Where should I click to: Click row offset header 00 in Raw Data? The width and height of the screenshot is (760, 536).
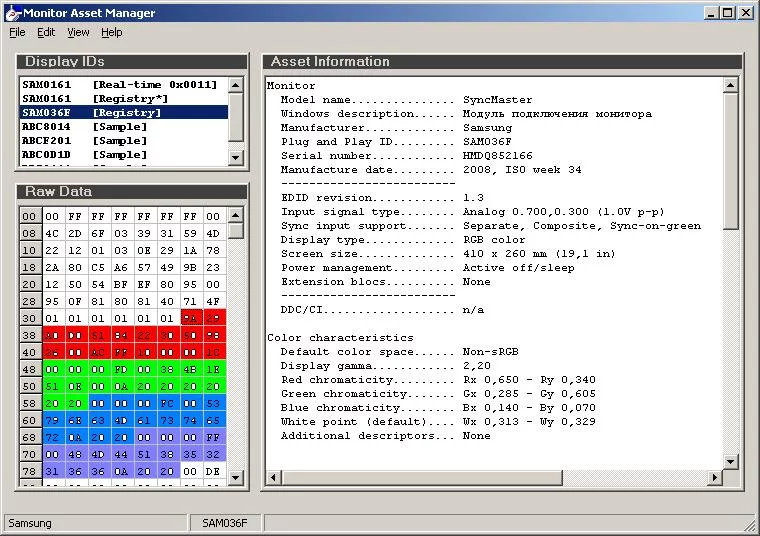pyautogui.click(x=30, y=216)
